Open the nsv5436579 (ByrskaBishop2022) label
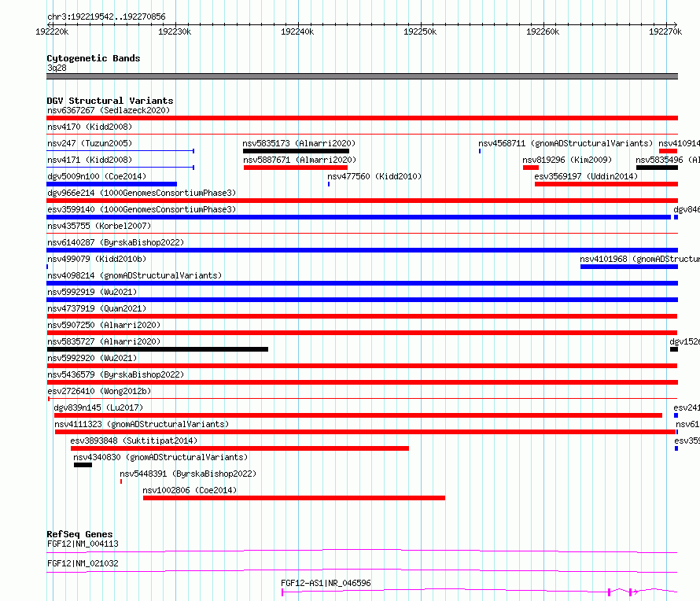The image size is (700, 601). click(116, 374)
